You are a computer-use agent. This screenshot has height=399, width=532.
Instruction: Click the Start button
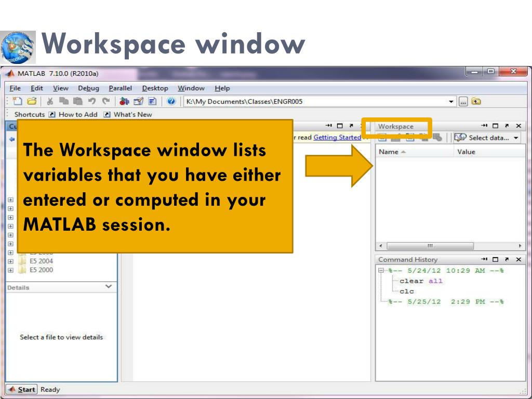point(22,390)
